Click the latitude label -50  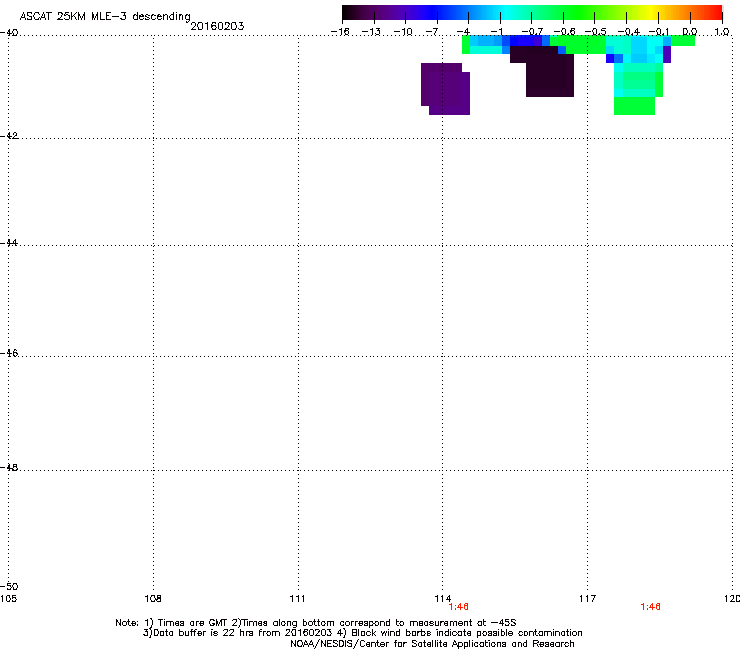tap(9, 587)
